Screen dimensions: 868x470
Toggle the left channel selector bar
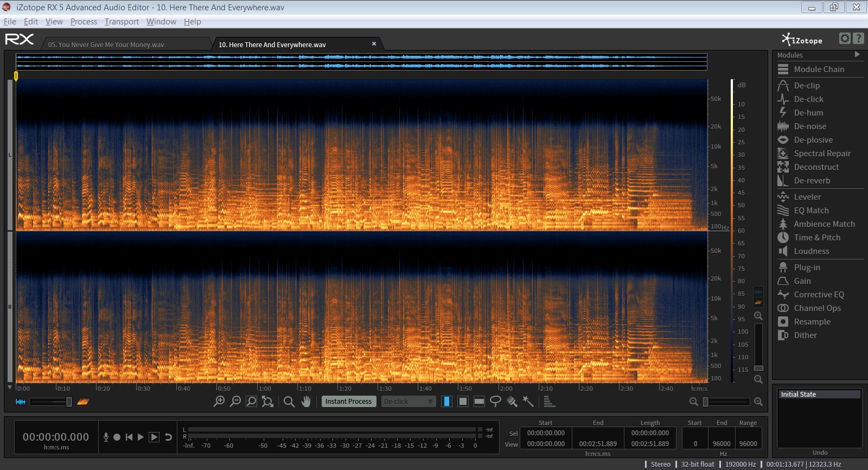coord(10,155)
